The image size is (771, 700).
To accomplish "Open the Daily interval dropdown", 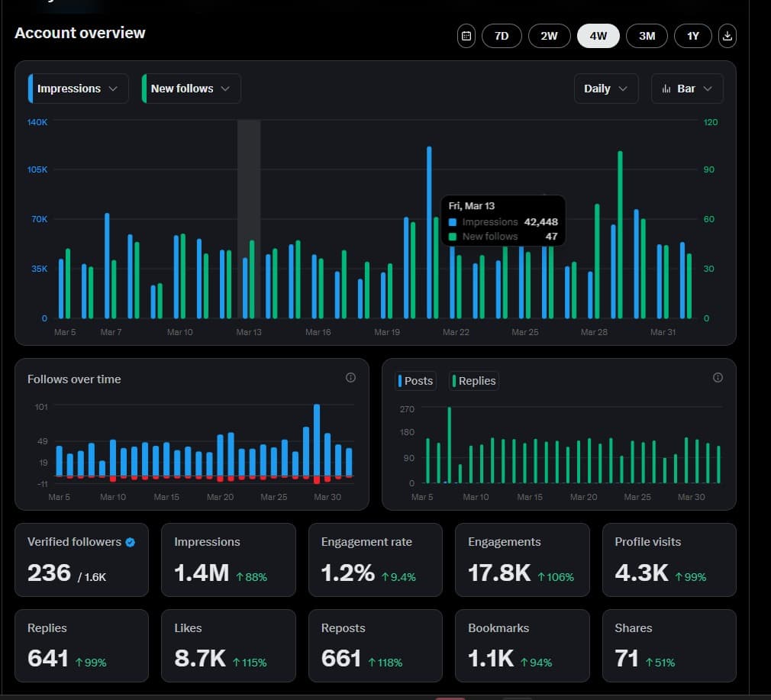I will point(606,89).
